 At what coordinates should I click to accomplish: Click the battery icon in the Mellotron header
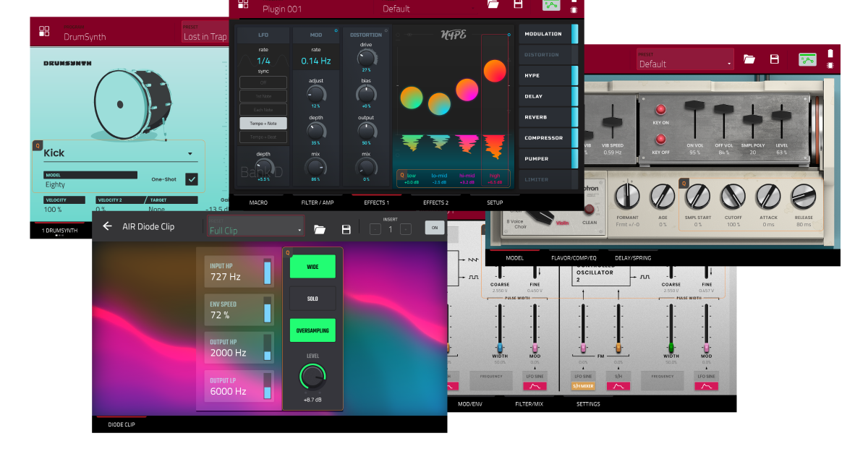point(830,53)
